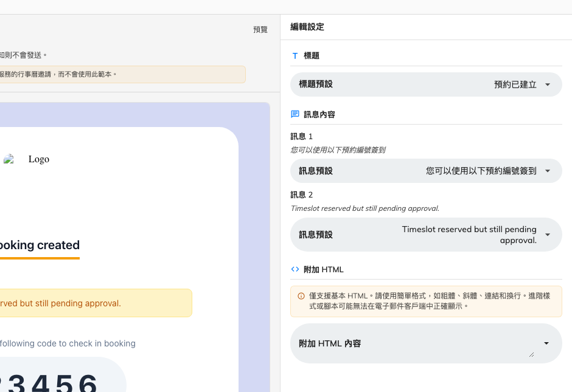Click the calendar invite notice banner
Screen dimensions: 572x392
122,74
